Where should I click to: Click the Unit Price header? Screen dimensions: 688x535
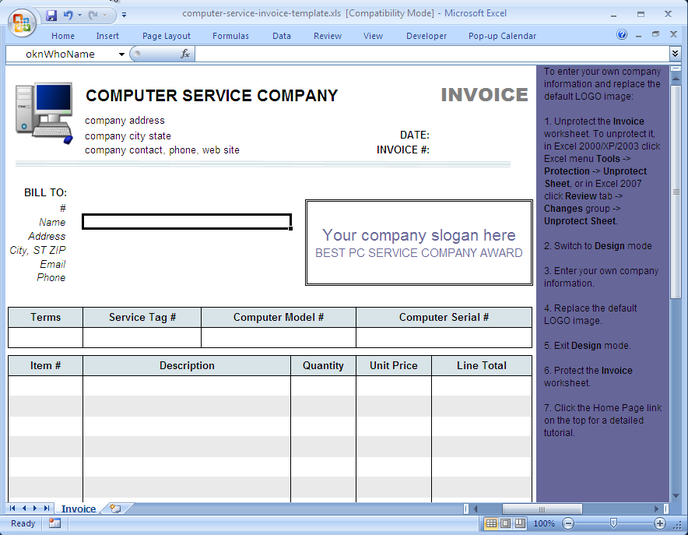(x=394, y=366)
